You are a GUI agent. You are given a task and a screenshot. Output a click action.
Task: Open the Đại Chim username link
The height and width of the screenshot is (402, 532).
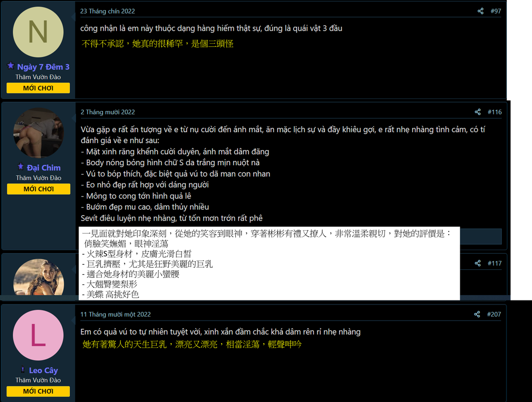tap(44, 168)
